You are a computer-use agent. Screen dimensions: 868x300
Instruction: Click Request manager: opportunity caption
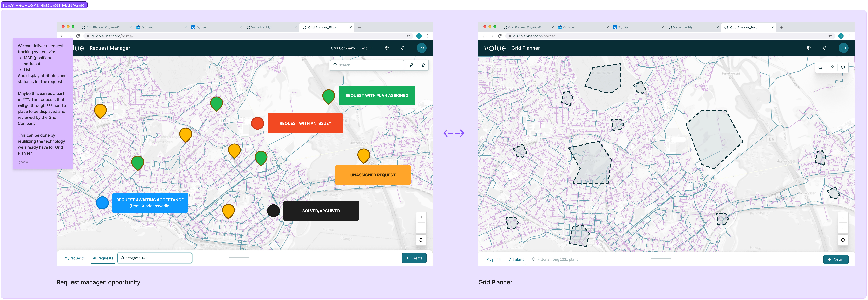click(x=98, y=282)
